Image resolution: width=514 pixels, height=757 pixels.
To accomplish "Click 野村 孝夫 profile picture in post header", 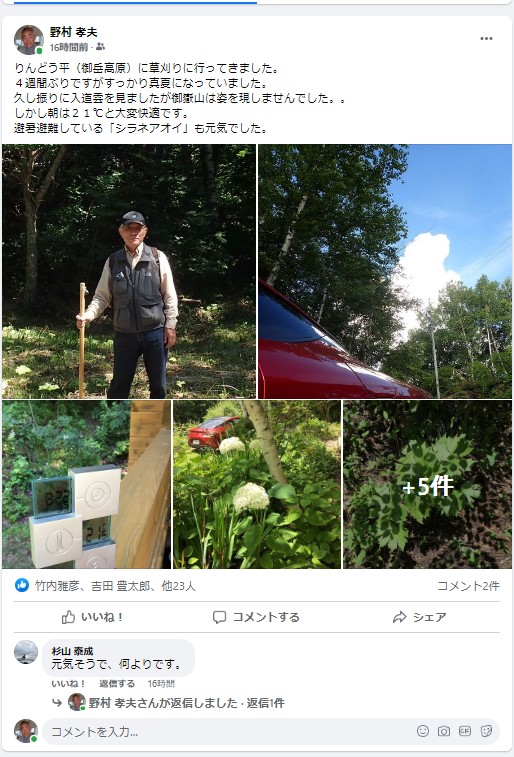I will [29, 40].
